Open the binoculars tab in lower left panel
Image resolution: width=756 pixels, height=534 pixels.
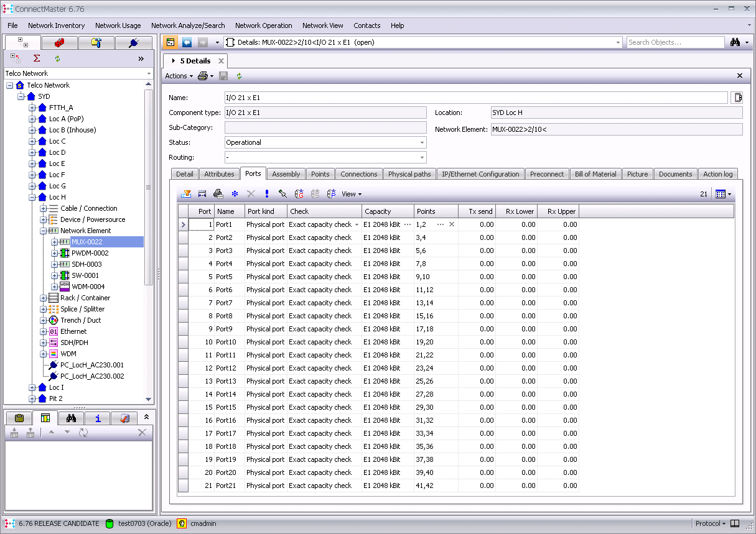point(71,418)
